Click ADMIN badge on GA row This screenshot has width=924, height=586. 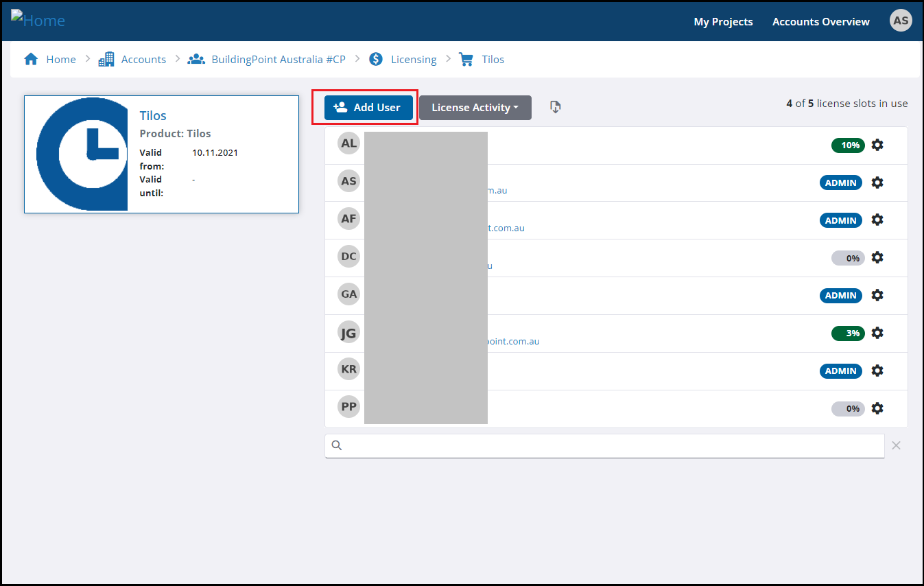[841, 296]
